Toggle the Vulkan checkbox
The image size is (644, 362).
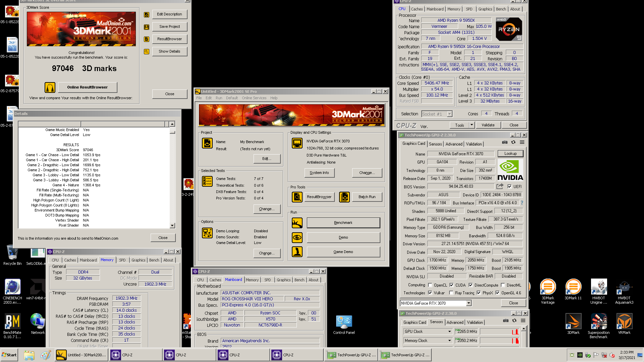[x=430, y=293]
